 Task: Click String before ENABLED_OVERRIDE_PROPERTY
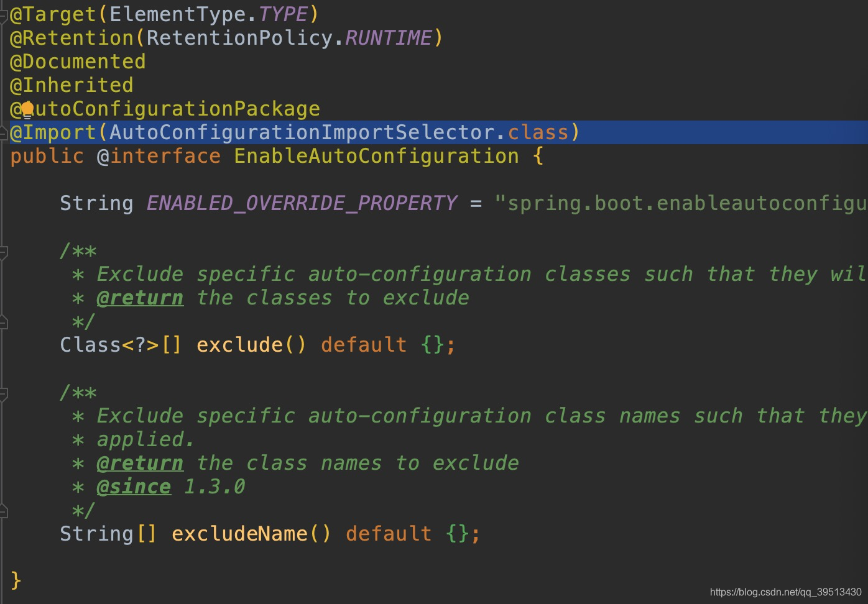pos(96,203)
